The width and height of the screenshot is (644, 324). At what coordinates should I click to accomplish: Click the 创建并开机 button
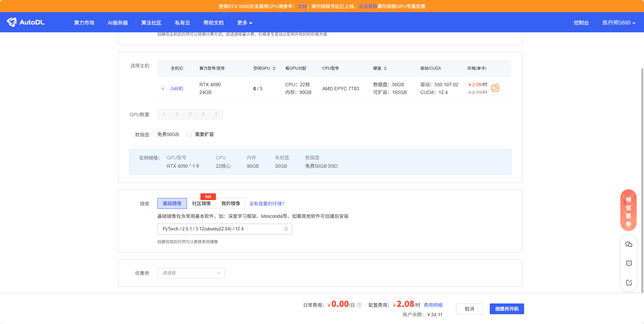[507, 309]
